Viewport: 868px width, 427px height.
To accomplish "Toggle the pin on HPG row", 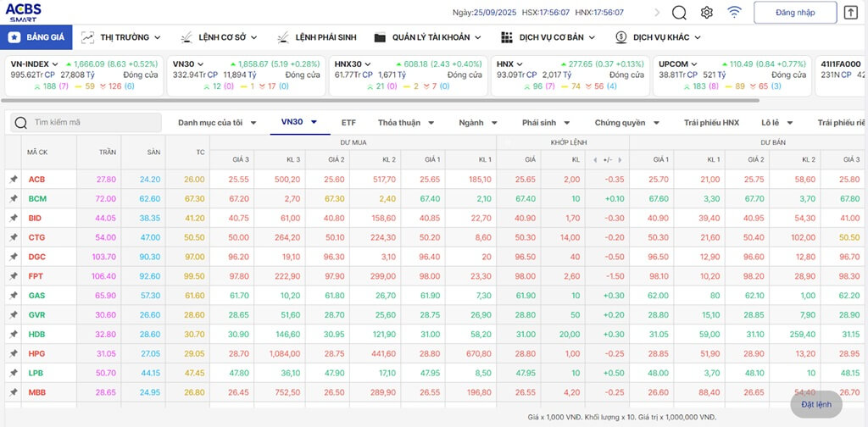I will pos(13,353).
